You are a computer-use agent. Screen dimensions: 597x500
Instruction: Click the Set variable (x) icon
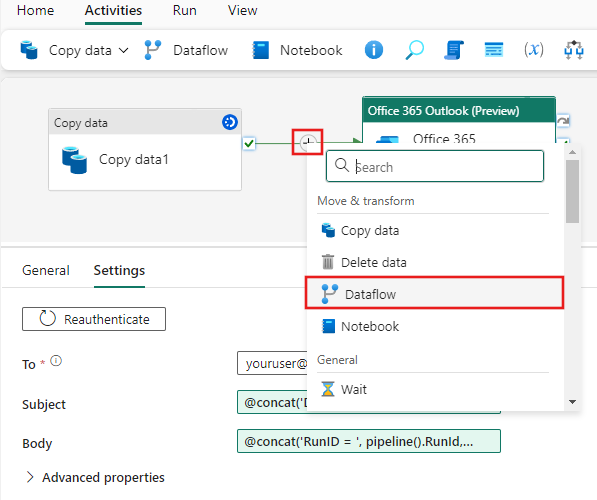point(534,50)
